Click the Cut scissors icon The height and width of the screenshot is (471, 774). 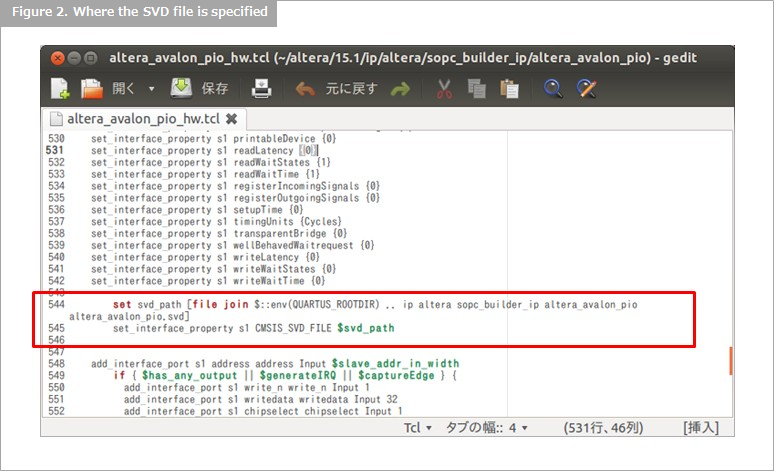click(x=444, y=89)
